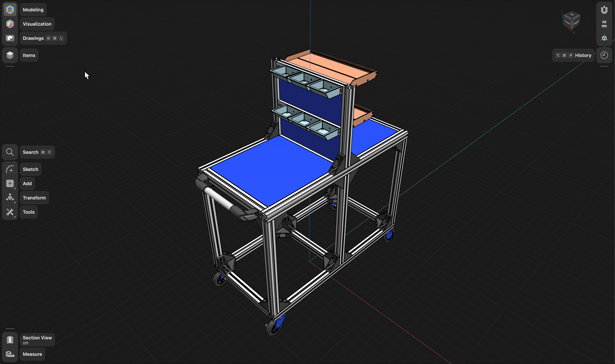
Task: Open Search with magnifier button
Action: [10, 152]
